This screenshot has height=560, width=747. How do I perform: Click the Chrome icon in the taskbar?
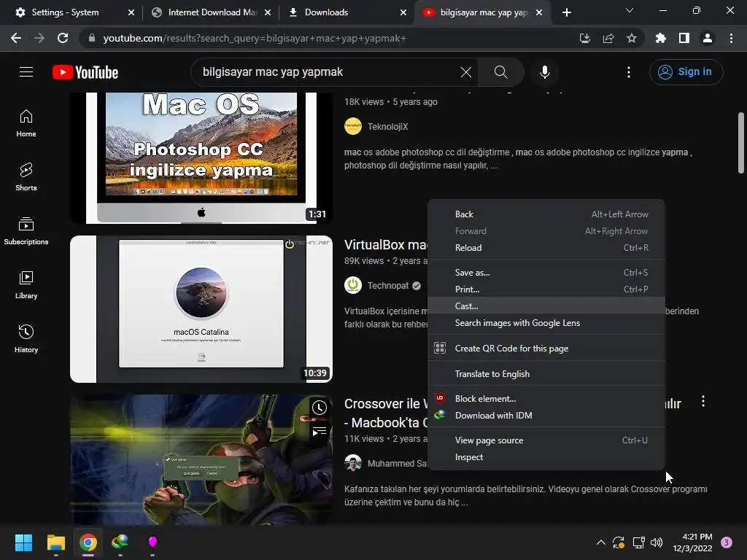point(88,542)
